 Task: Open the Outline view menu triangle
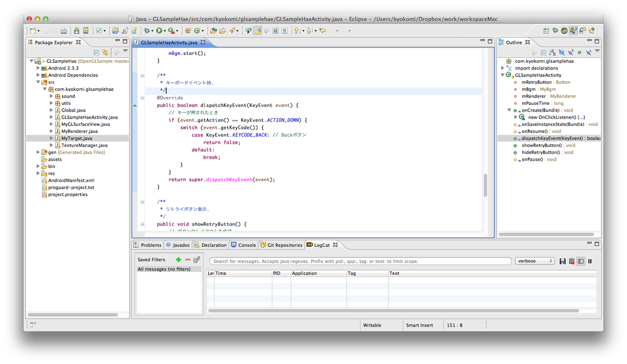[x=597, y=50]
